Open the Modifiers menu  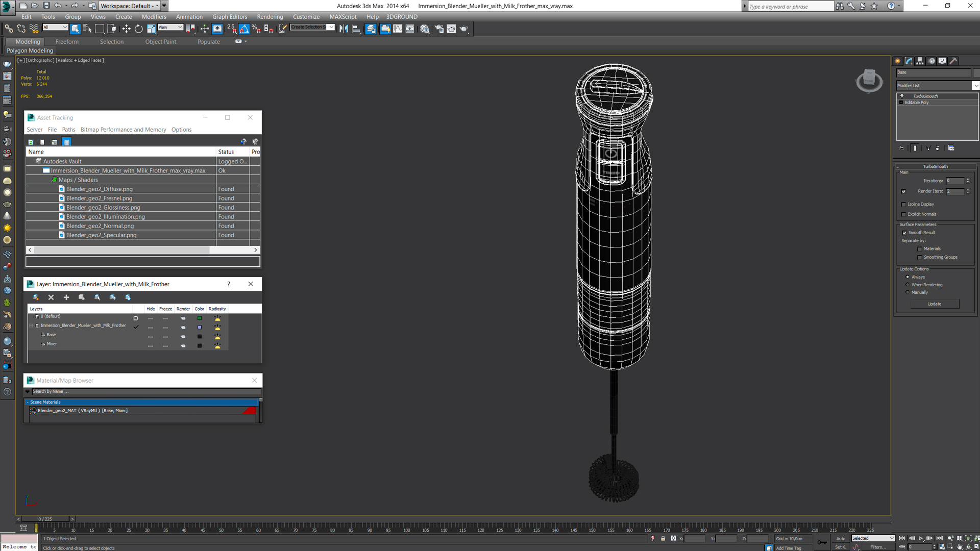[154, 17]
